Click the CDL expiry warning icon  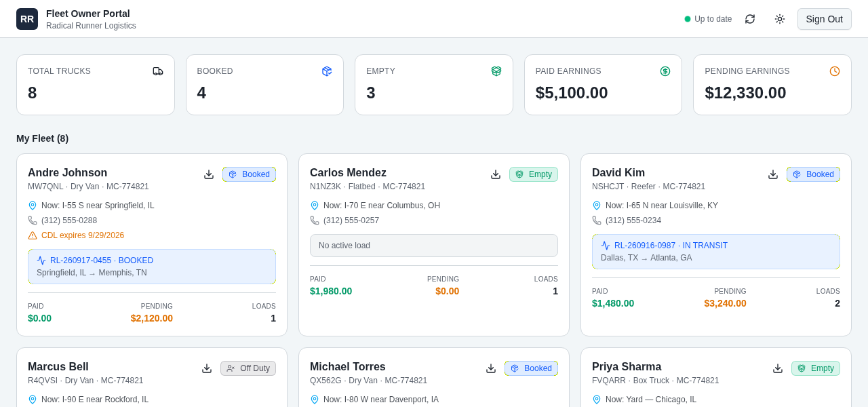point(33,235)
